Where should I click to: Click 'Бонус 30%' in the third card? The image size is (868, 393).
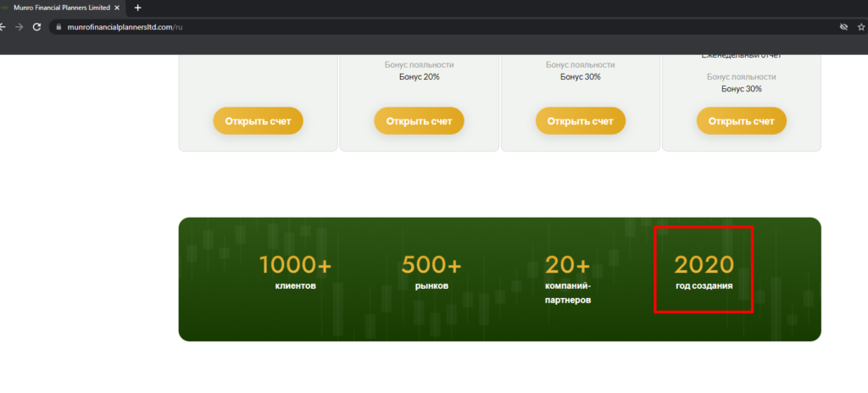click(x=580, y=77)
